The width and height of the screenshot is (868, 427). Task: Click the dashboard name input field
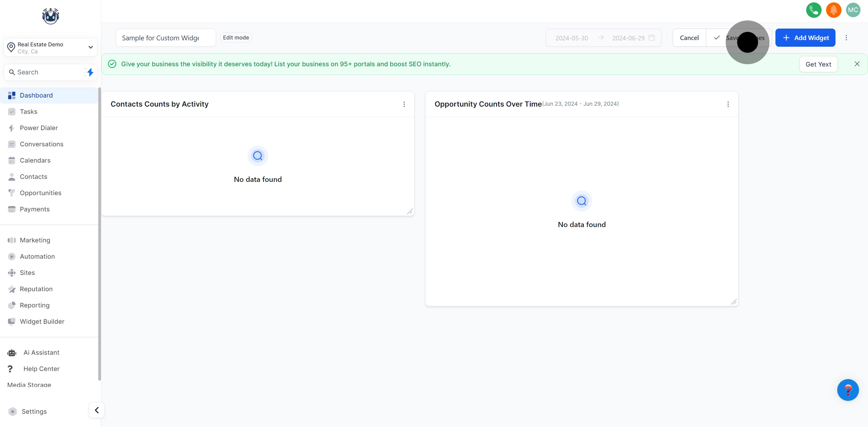click(x=165, y=38)
